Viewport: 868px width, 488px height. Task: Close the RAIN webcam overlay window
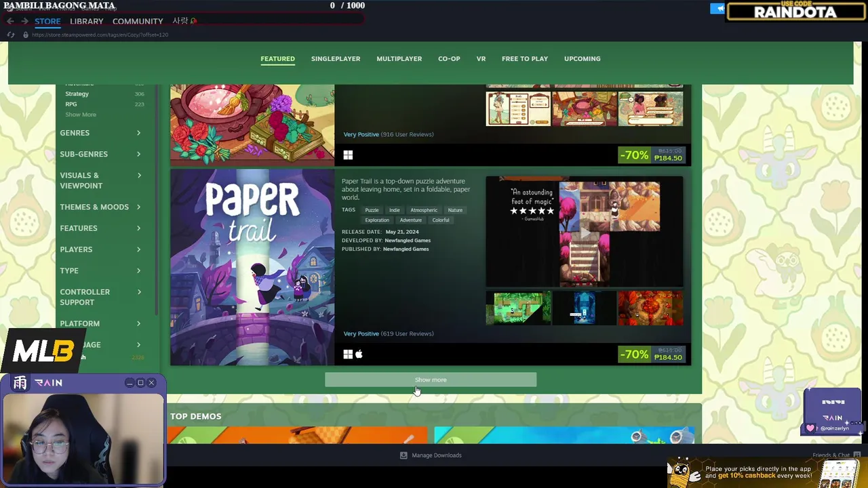click(x=151, y=383)
